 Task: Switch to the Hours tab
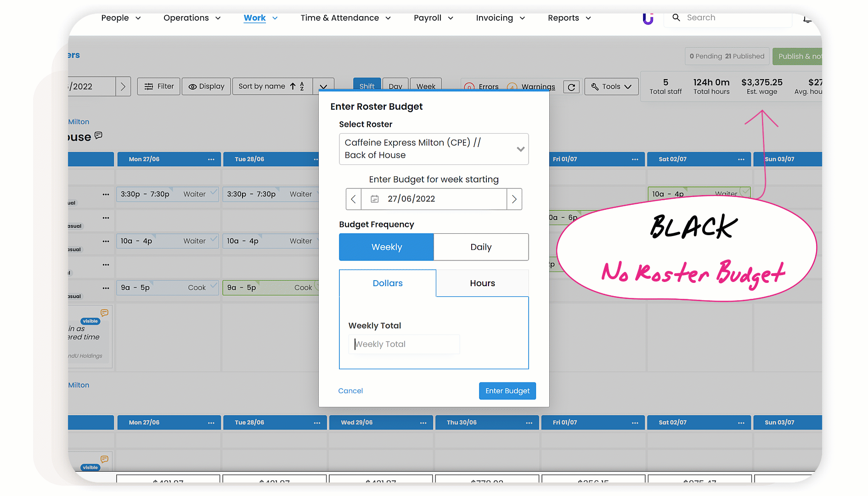(x=482, y=283)
